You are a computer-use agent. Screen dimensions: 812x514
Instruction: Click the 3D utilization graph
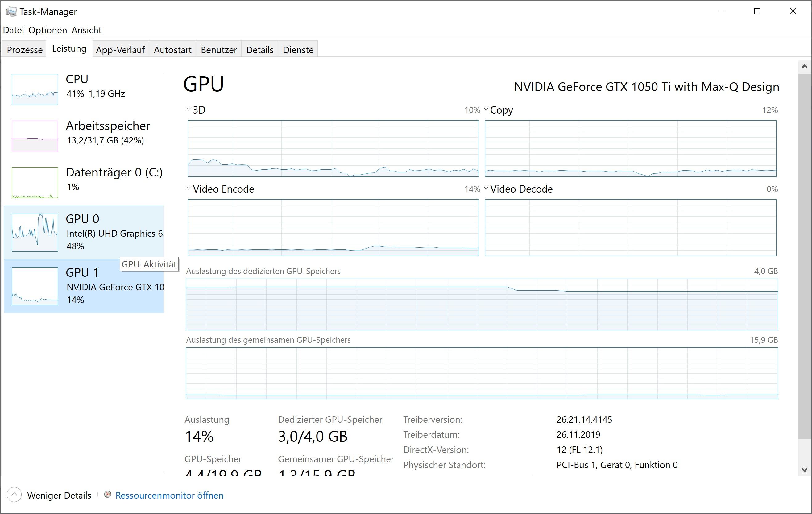pos(333,148)
